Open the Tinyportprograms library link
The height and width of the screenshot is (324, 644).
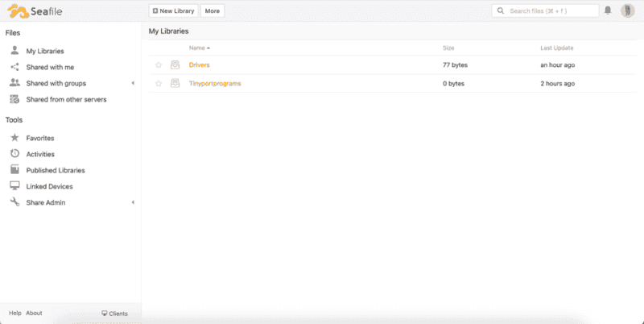[x=215, y=84]
